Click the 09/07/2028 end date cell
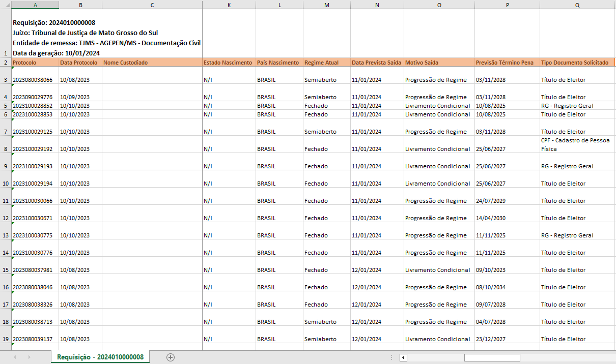616x364 pixels. (507, 300)
